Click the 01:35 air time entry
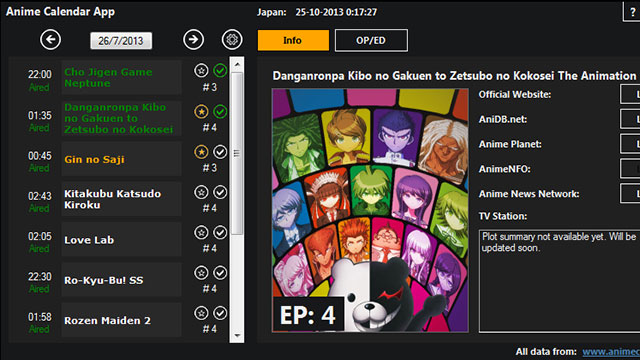 [40, 116]
